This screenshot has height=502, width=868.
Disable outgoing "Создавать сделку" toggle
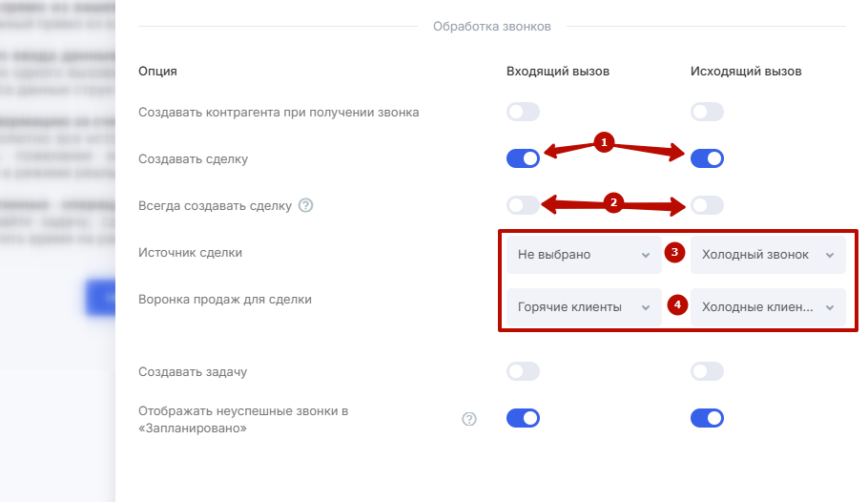(x=707, y=158)
